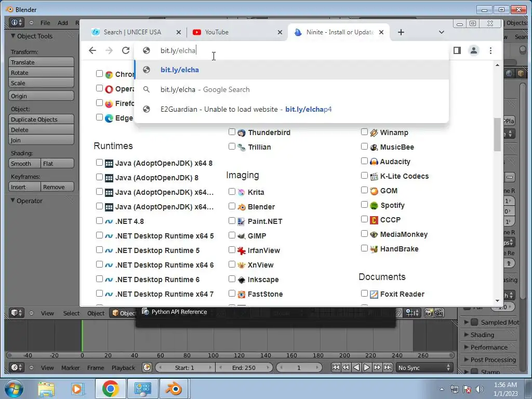The width and height of the screenshot is (532, 399).
Task: Click the Ninite page vertical scrollbar
Action: [497, 135]
